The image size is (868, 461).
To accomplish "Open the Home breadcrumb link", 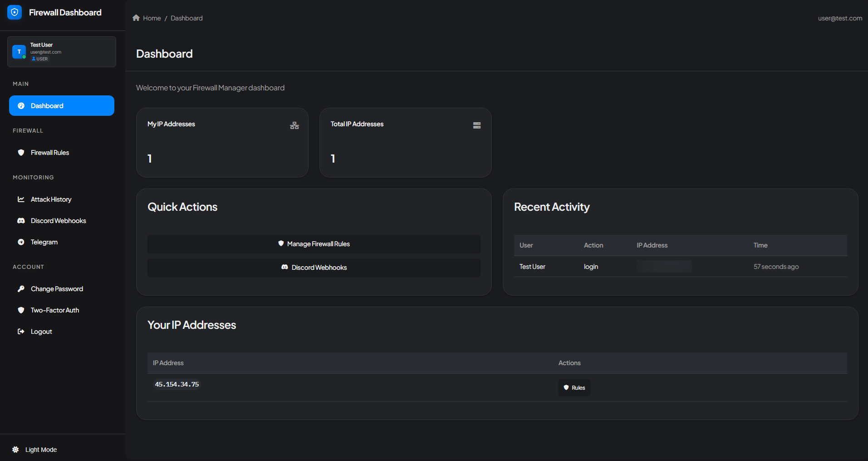I will 152,18.
